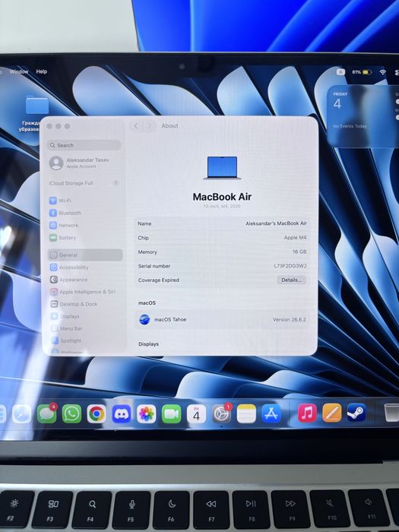Open Battery settings in sidebar
This screenshot has width=399, height=532.
coord(85,237)
